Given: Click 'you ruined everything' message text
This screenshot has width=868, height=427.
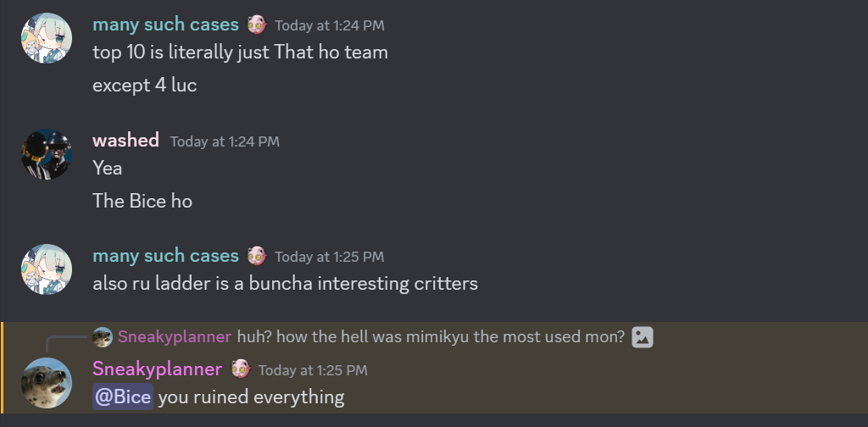Looking at the screenshot, I should (x=251, y=397).
